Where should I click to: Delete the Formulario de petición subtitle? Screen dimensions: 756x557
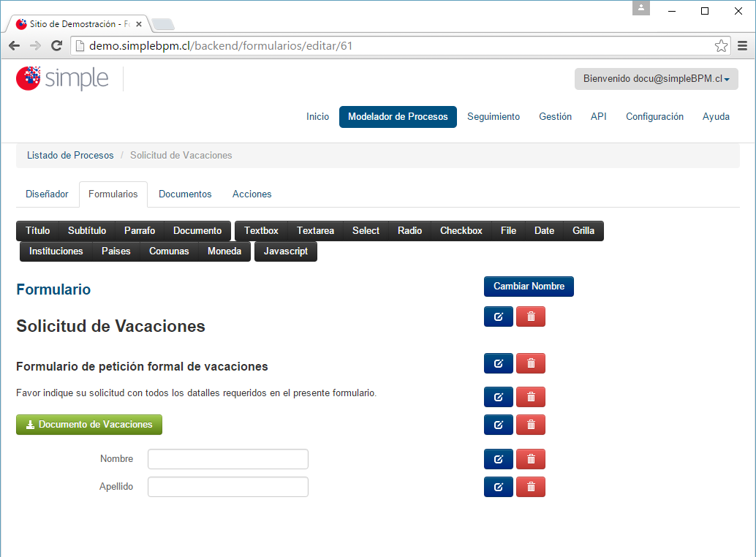530,363
